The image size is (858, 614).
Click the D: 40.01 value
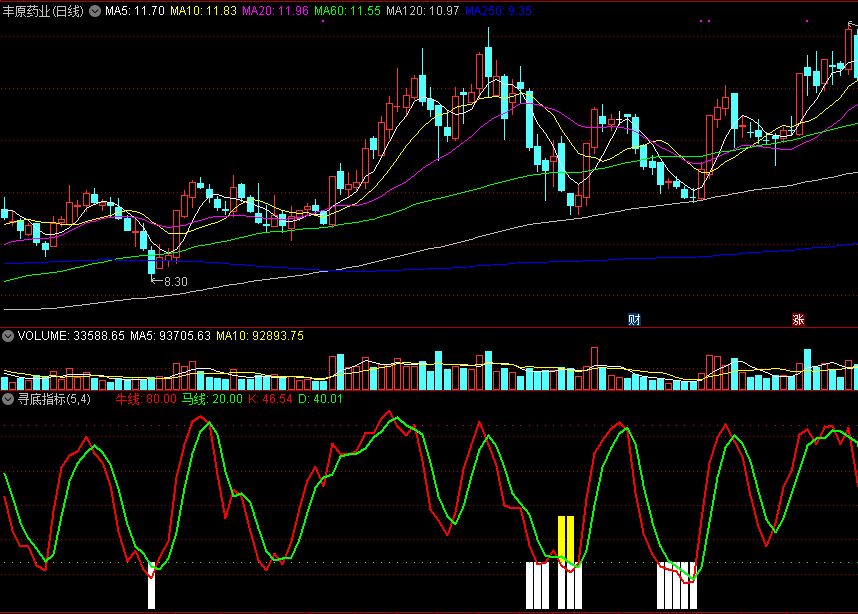point(320,399)
